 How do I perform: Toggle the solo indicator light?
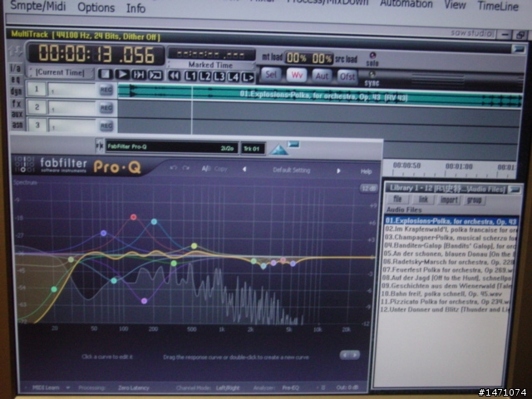coord(372,55)
